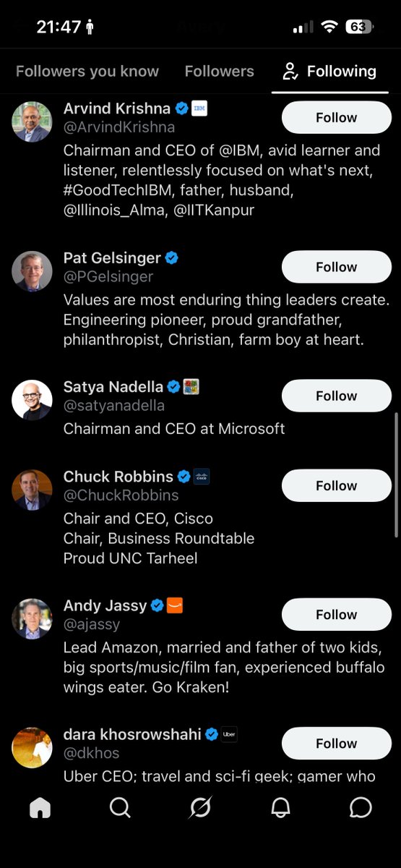This screenshot has height=868, width=401.
Task: Follow Andy Jassy
Action: pyautogui.click(x=337, y=614)
